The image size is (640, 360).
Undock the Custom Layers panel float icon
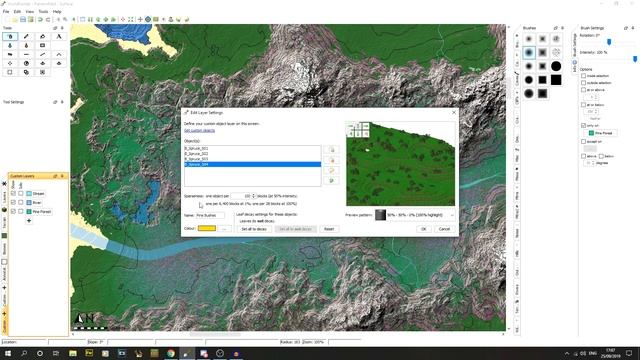point(55,176)
